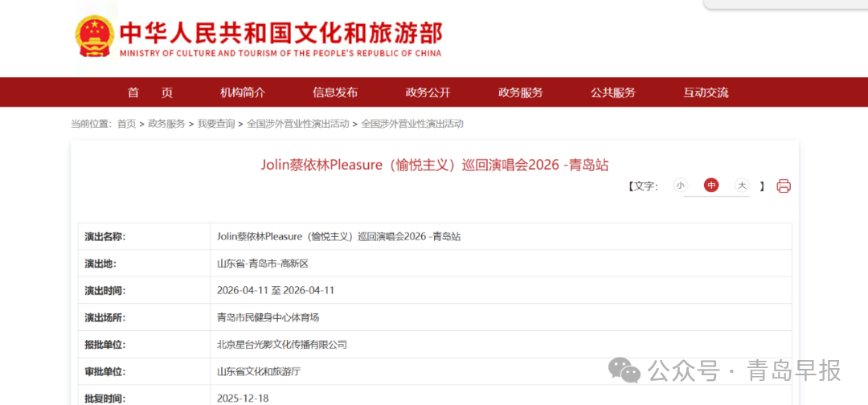
Task: Click the 文字 font size label
Action: tap(643, 186)
